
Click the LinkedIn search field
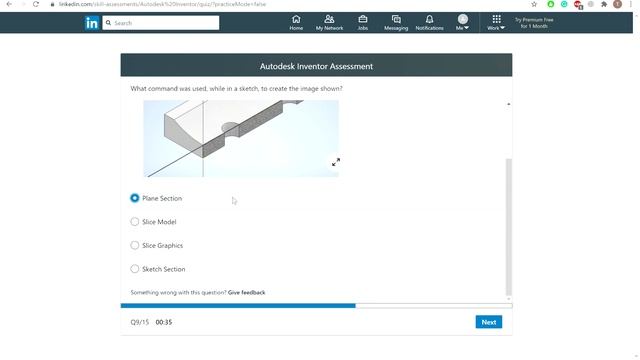pos(161,23)
